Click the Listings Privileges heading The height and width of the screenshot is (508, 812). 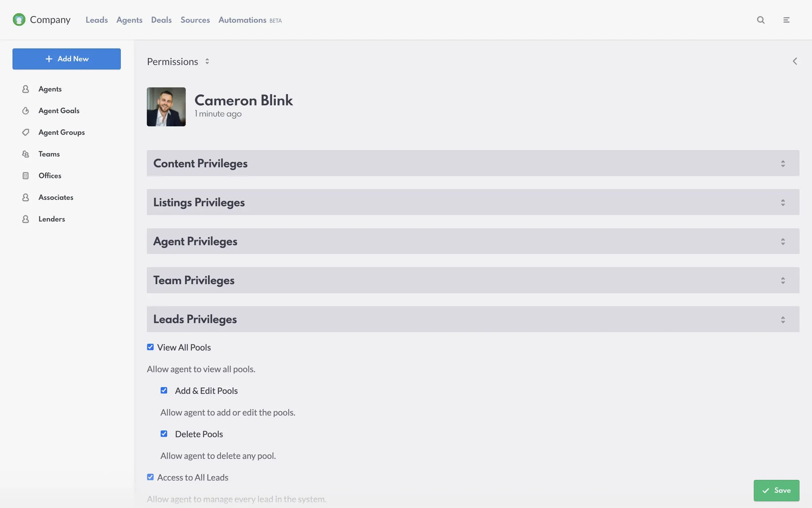pos(199,202)
